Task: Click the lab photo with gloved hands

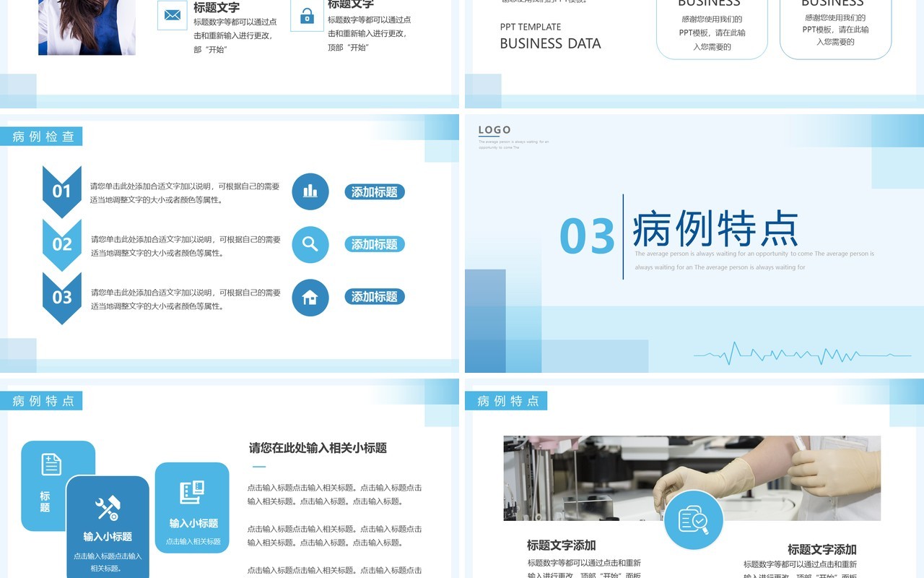Action: (x=692, y=478)
